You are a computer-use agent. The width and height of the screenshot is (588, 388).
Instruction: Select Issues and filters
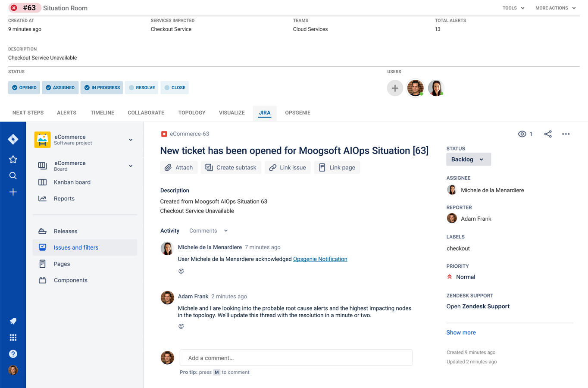click(85, 247)
